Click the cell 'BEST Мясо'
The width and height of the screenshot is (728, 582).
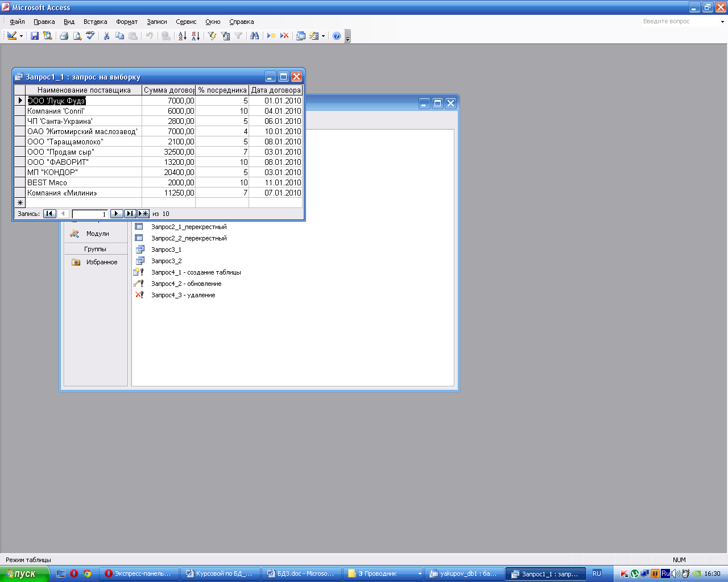pyautogui.click(x=84, y=182)
